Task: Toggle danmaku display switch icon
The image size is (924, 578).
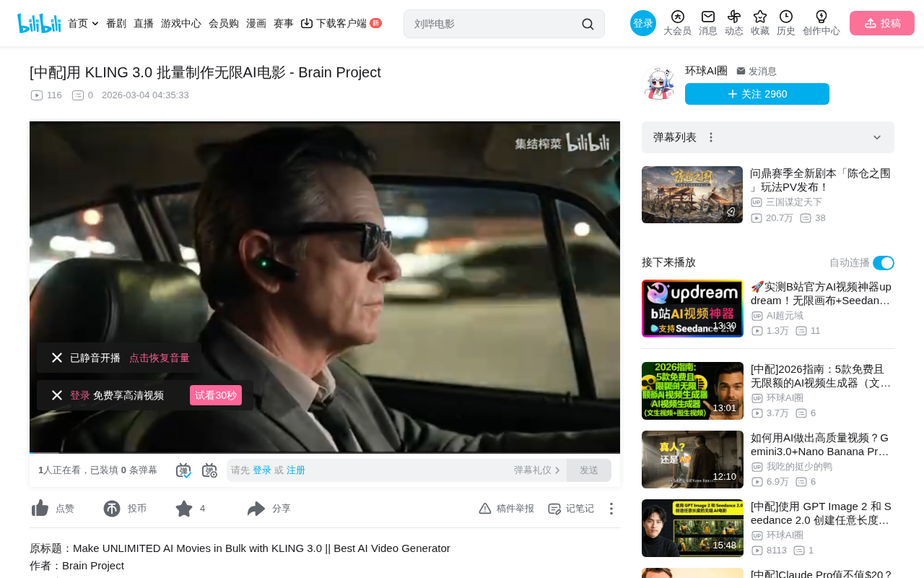Action: point(183,470)
